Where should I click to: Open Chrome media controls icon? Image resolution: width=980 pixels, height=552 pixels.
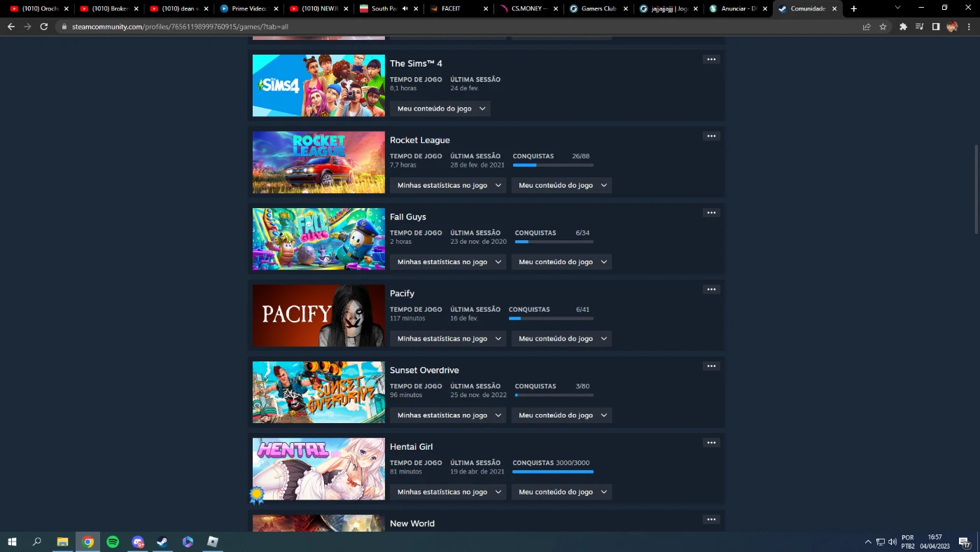(919, 27)
